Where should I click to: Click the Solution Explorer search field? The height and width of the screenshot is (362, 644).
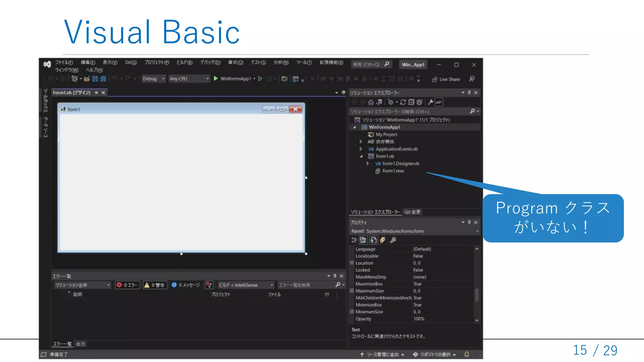coord(409,112)
